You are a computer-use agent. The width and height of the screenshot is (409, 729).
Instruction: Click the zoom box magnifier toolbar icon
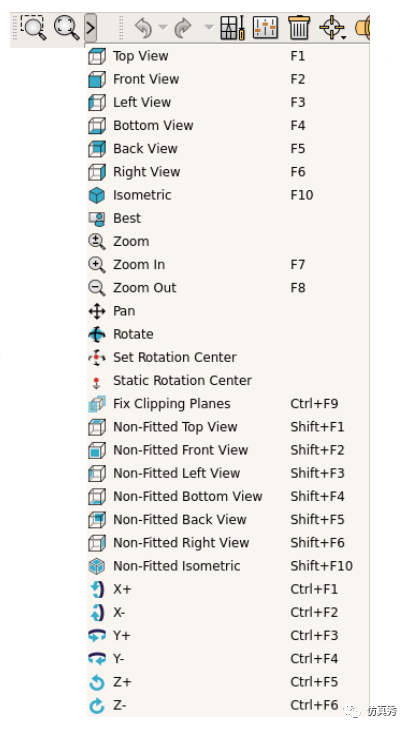coord(33,27)
